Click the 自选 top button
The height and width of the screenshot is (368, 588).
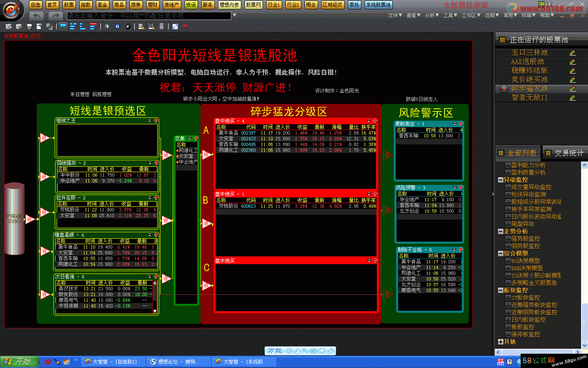(36, 5)
